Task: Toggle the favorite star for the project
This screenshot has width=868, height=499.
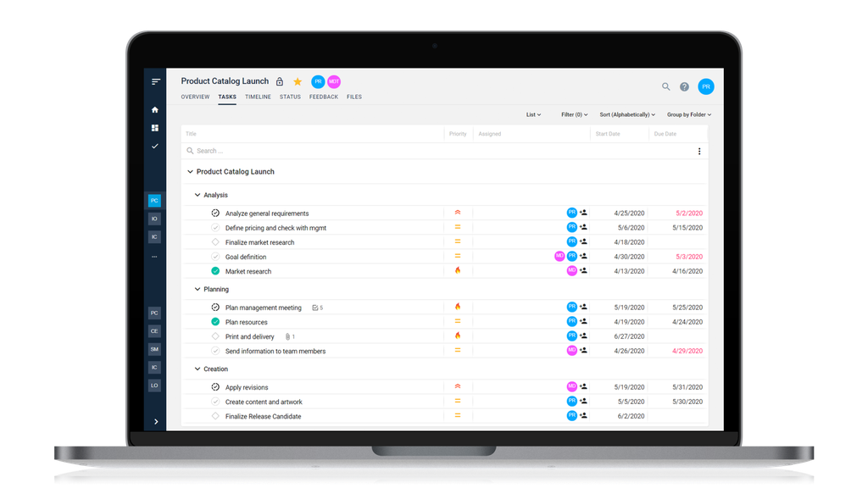Action: click(x=298, y=82)
